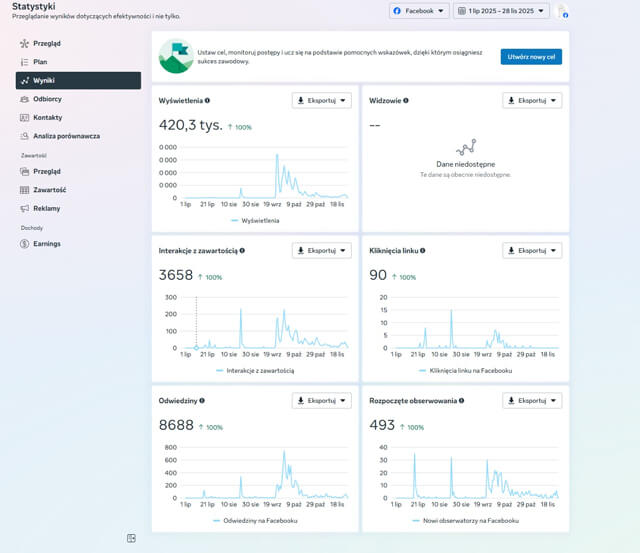Open Earnings under Dochody

[47, 243]
